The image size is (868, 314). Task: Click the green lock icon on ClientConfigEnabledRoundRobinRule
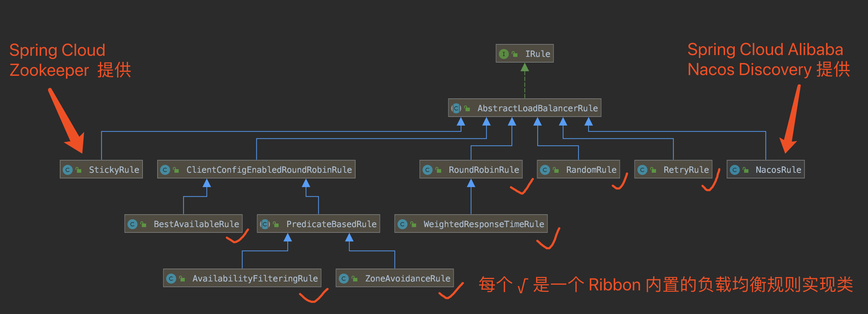point(176,170)
